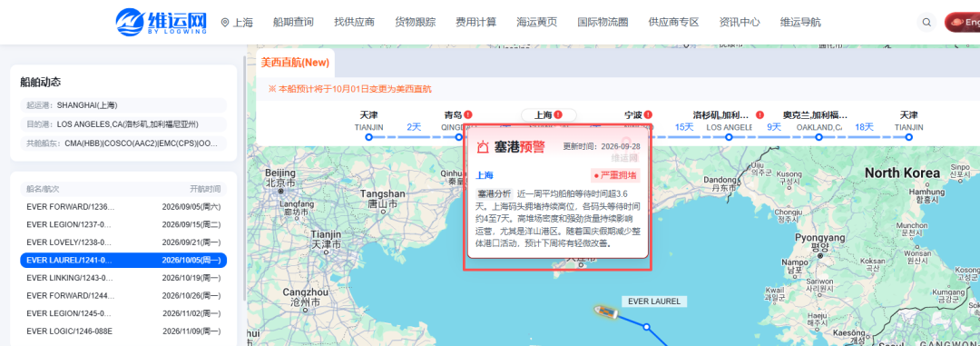The image size is (980, 346).
Task: Click the 起运港 SHANGHAI(上海) field
Action: pos(123,105)
